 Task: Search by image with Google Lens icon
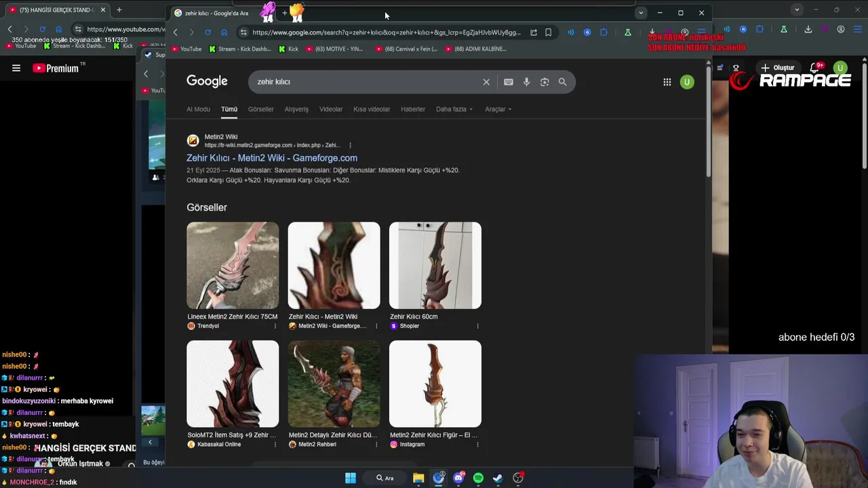545,82
